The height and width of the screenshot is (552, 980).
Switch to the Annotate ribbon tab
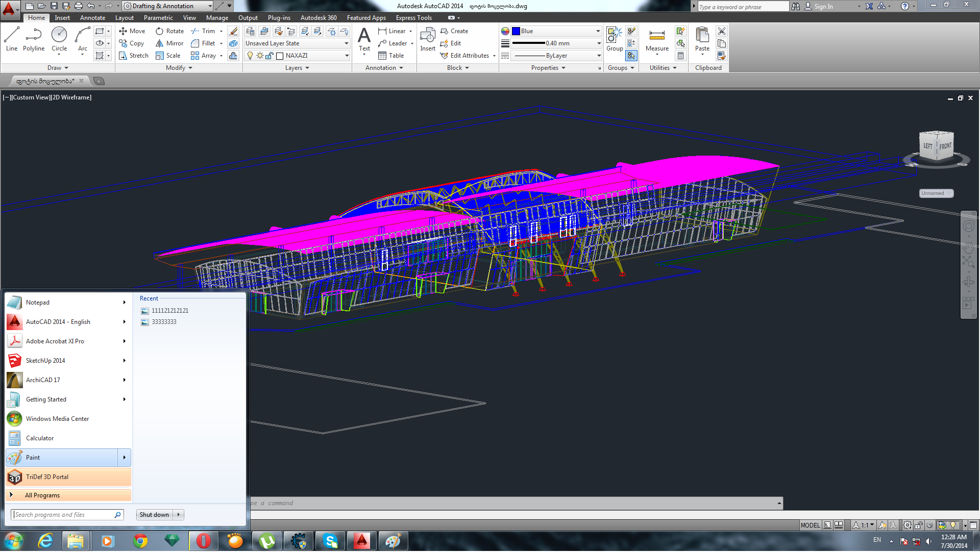pyautogui.click(x=92, y=18)
